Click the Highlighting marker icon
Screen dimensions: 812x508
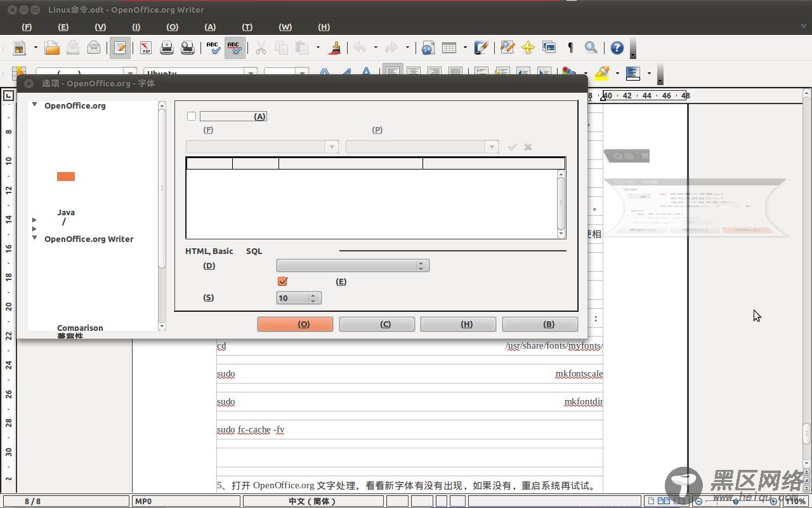pyautogui.click(x=602, y=73)
